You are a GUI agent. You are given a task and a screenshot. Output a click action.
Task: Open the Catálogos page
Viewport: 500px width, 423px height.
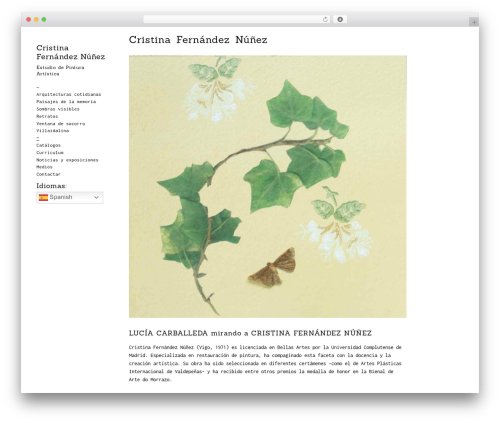pyautogui.click(x=48, y=145)
